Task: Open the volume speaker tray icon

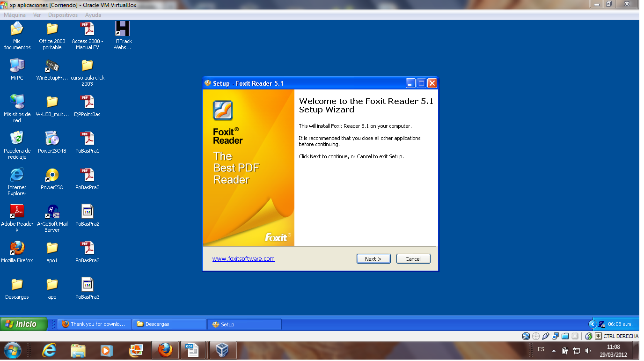Action: tap(588, 350)
